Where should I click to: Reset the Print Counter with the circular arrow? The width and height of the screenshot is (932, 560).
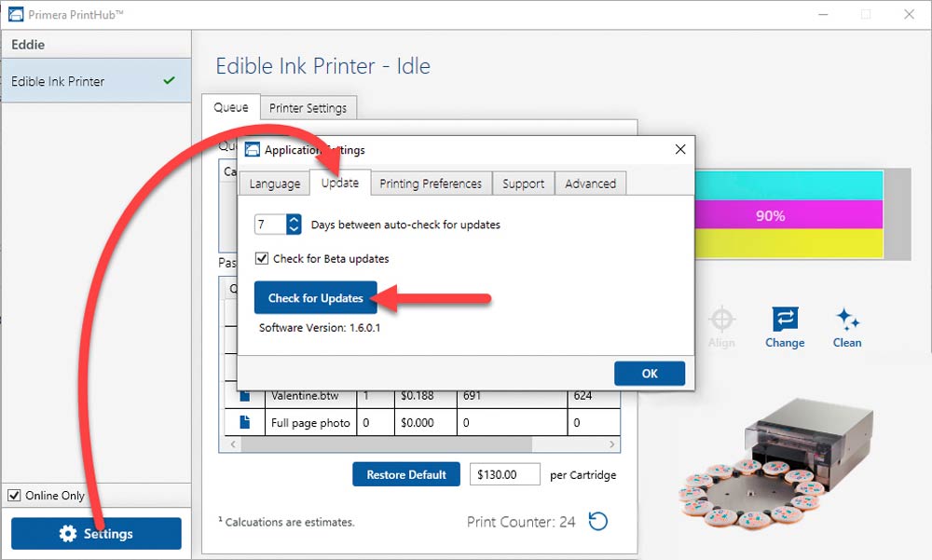point(598,522)
